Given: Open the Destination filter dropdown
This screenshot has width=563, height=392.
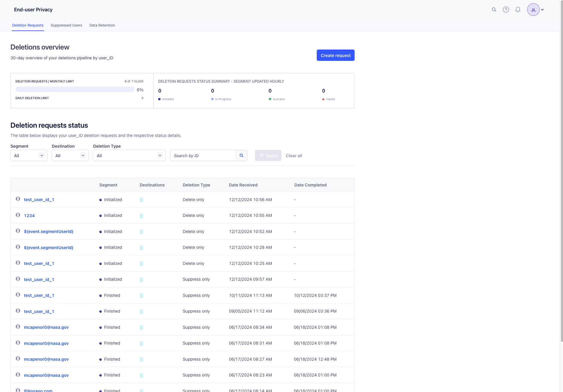Looking at the screenshot, I should [x=70, y=156].
